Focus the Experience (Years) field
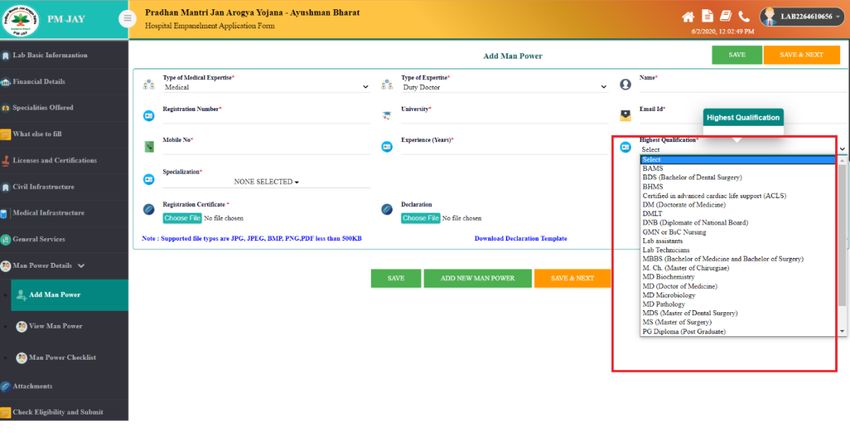 [x=504, y=149]
